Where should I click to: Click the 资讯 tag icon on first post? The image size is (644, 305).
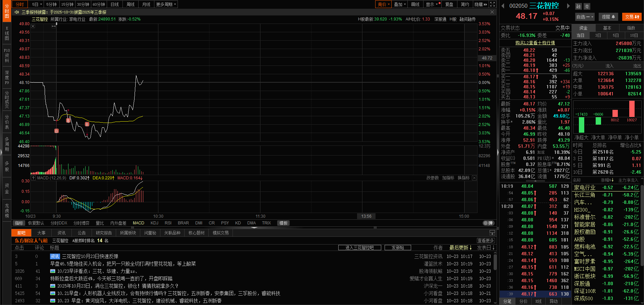tap(55, 256)
